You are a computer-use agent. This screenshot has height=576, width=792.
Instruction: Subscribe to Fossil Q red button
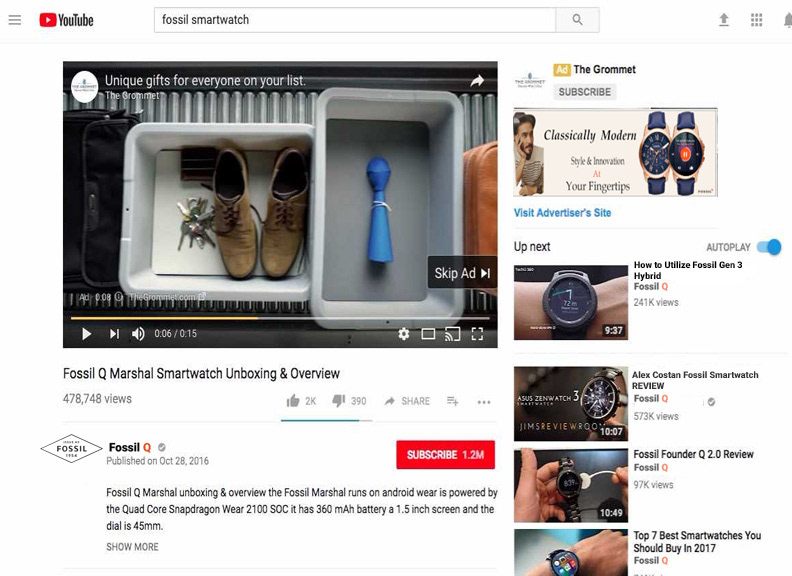pyautogui.click(x=446, y=455)
